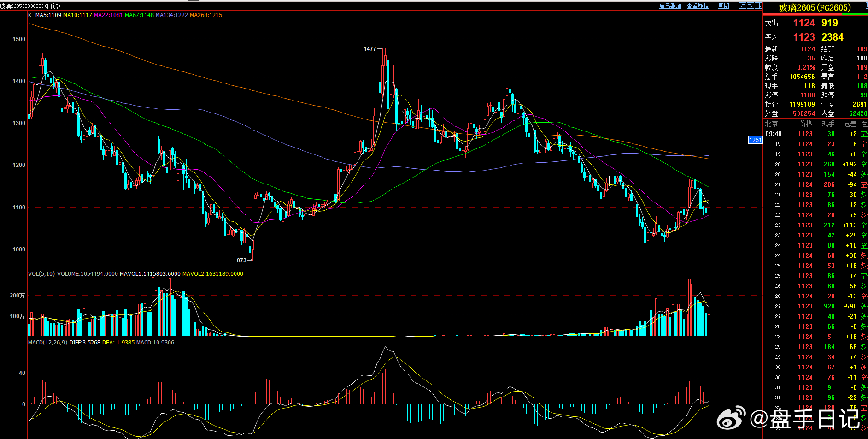868x439 pixels.
Task: Click the MAVOL2:1631189.0000 label
Action: (212, 274)
